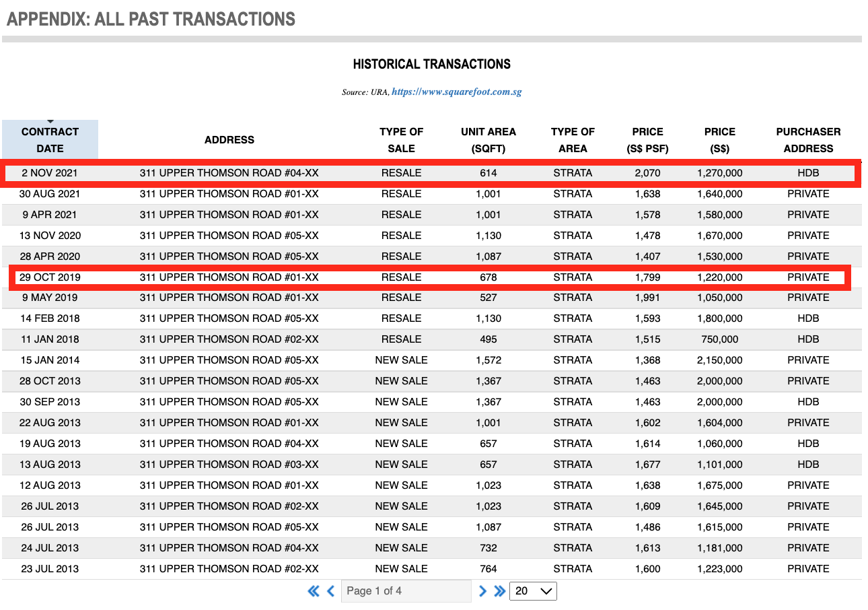Open the squarefoot.com.sg source link
The height and width of the screenshot is (610, 868).
click(x=457, y=92)
